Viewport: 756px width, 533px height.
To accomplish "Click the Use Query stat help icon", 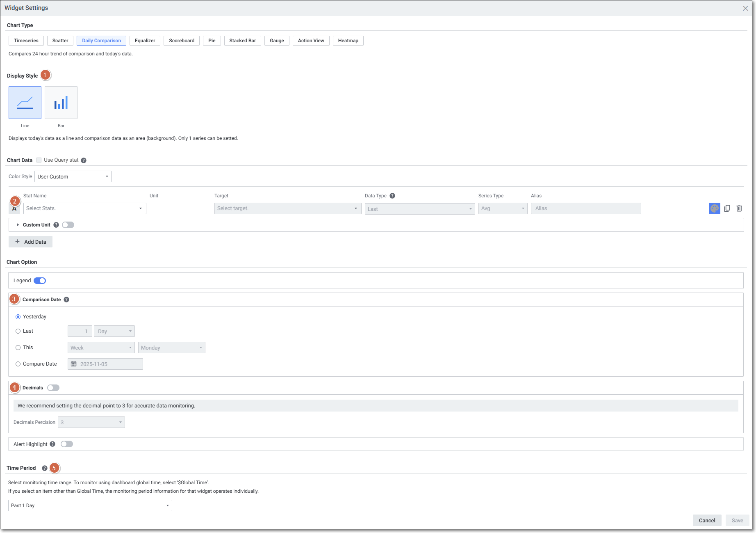I will coord(84,160).
